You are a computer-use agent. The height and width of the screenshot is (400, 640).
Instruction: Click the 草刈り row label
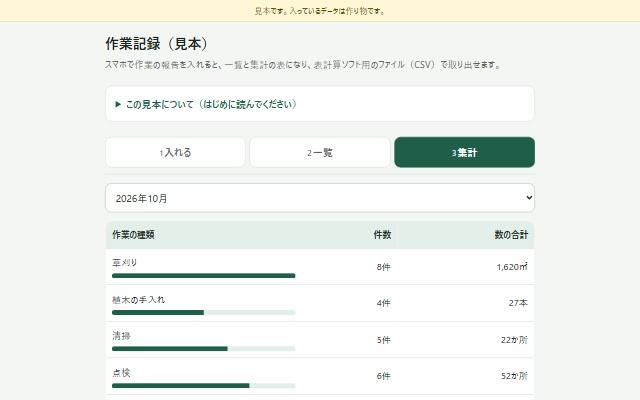pos(124,262)
